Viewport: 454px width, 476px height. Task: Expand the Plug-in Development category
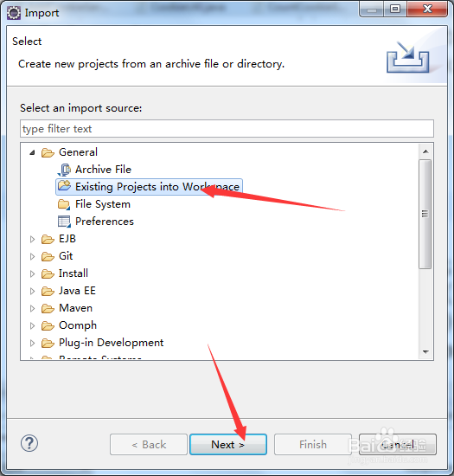pyautogui.click(x=32, y=343)
